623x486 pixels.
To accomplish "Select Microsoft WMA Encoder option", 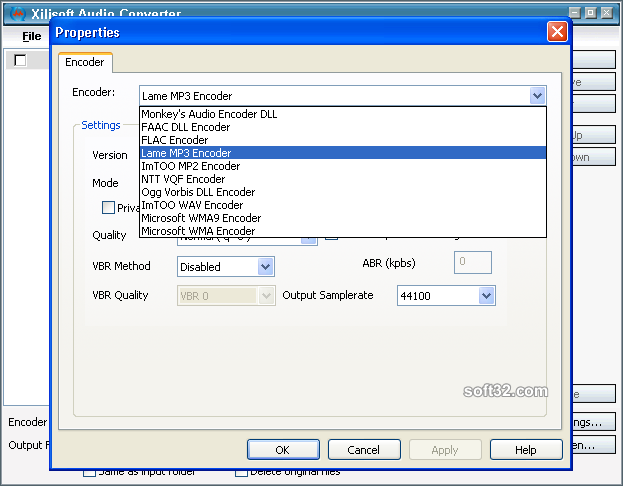I will 343,231.
